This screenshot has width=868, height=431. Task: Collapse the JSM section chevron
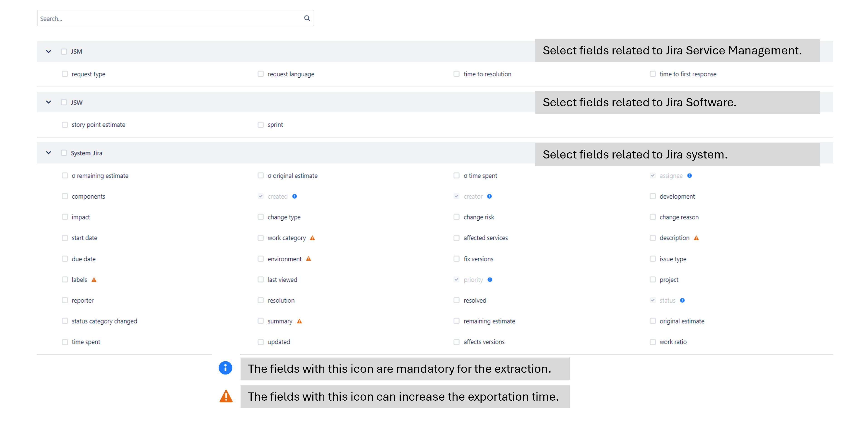tap(48, 52)
